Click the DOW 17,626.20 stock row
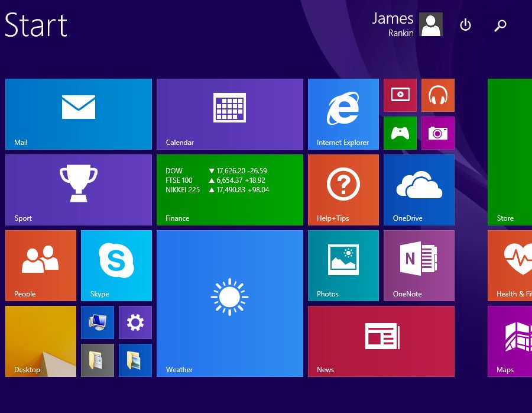The width and height of the screenshot is (532, 413). (216, 171)
